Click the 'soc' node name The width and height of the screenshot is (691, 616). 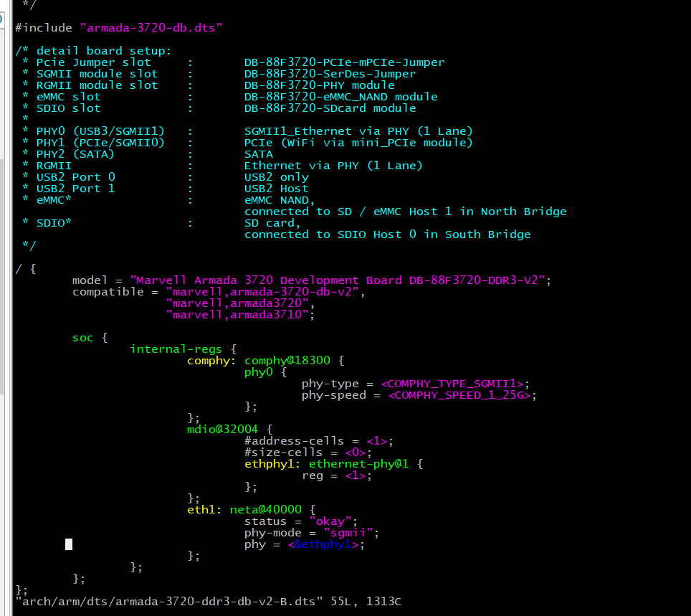[83, 338]
